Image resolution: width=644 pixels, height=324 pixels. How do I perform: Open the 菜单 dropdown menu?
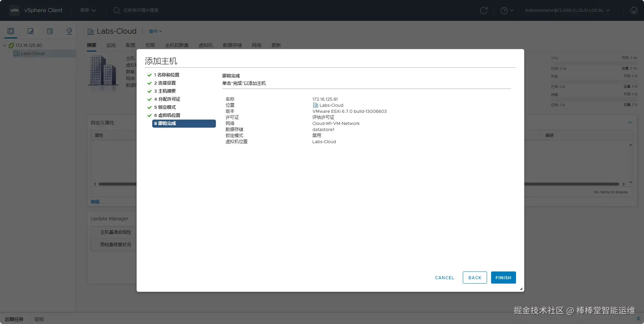[88, 10]
